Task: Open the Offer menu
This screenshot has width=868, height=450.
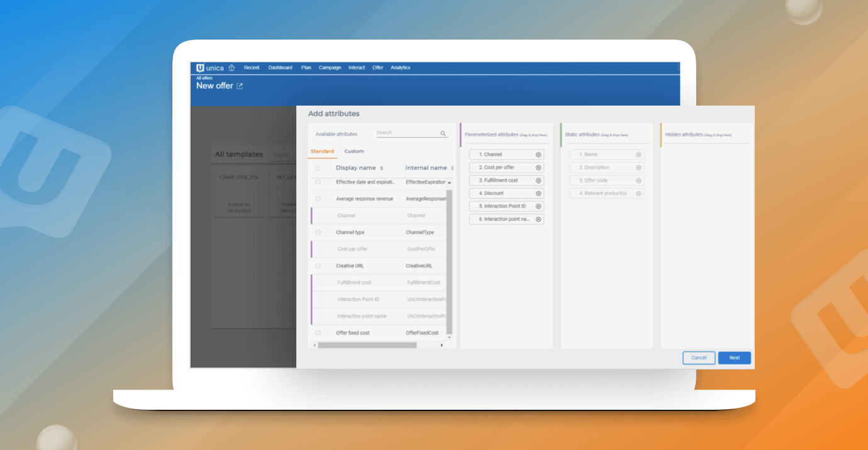Action: tap(378, 68)
